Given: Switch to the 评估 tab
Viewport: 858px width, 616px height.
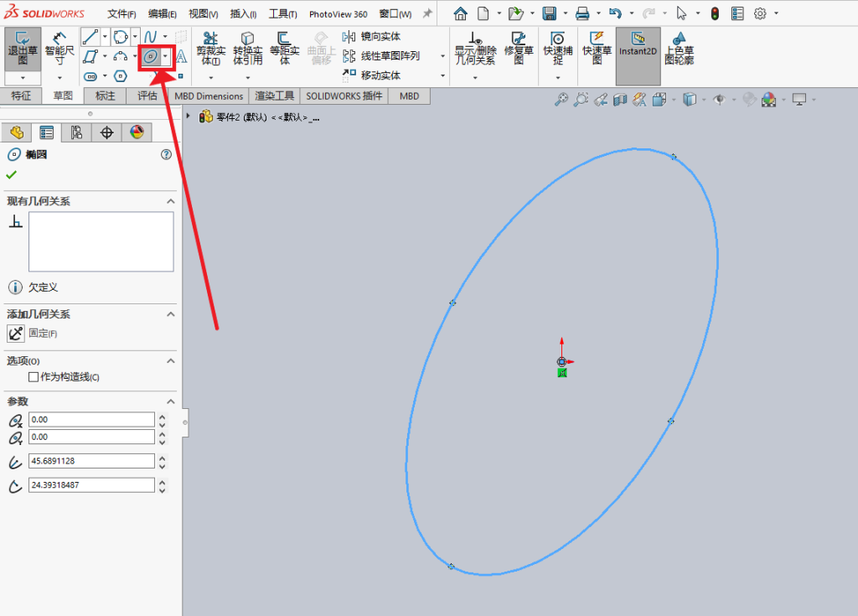Looking at the screenshot, I should click(x=147, y=96).
